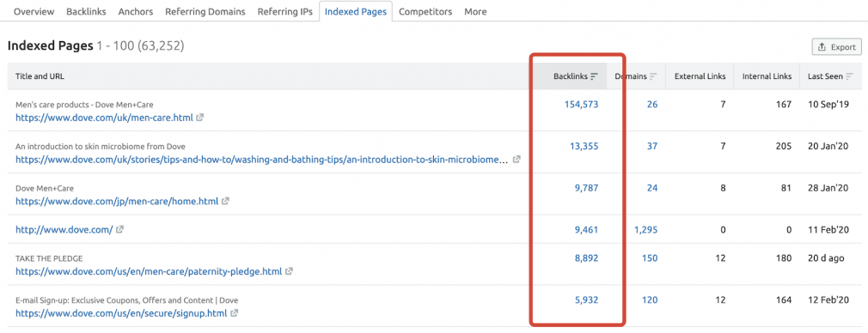
Task: Open the jp/men-care/home.html URL link
Action: tap(117, 202)
